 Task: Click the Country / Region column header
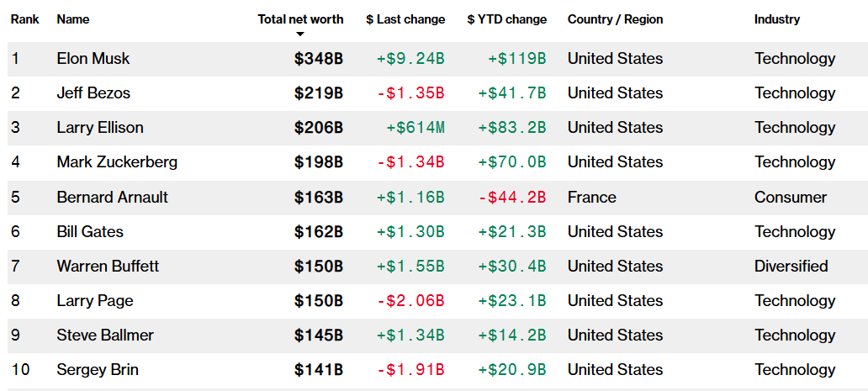615,18
